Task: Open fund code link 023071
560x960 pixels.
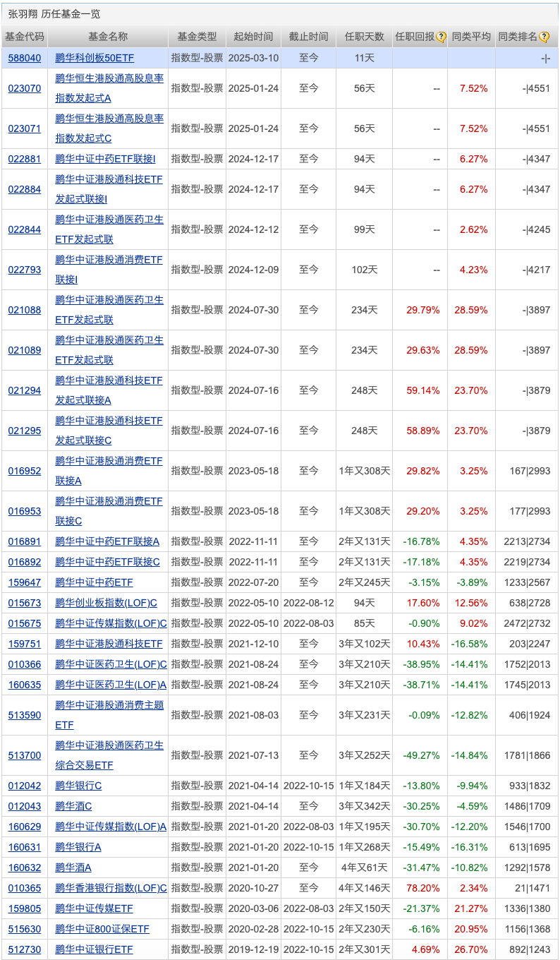Action: [25, 128]
